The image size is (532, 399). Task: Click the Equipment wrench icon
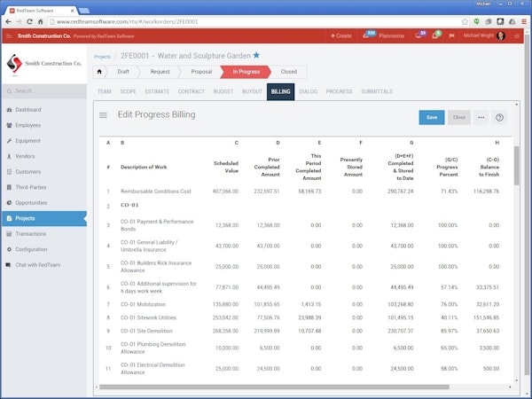click(x=9, y=141)
